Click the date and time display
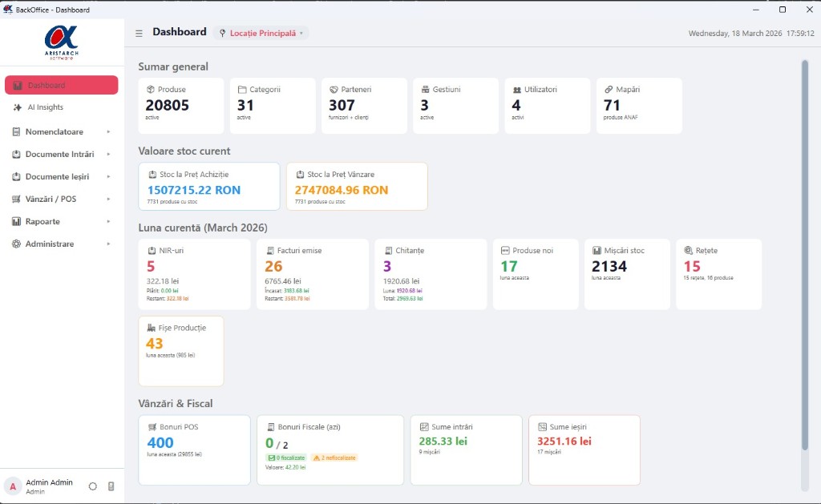 (751, 33)
